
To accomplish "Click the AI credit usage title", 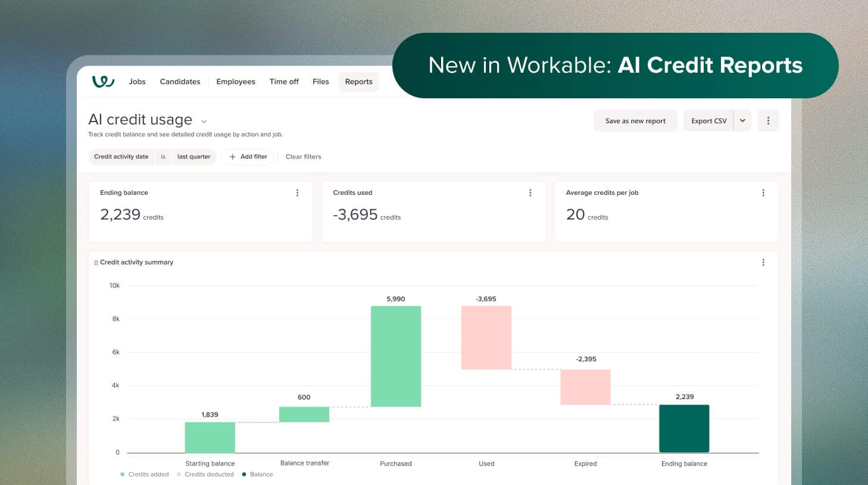I will [x=140, y=120].
